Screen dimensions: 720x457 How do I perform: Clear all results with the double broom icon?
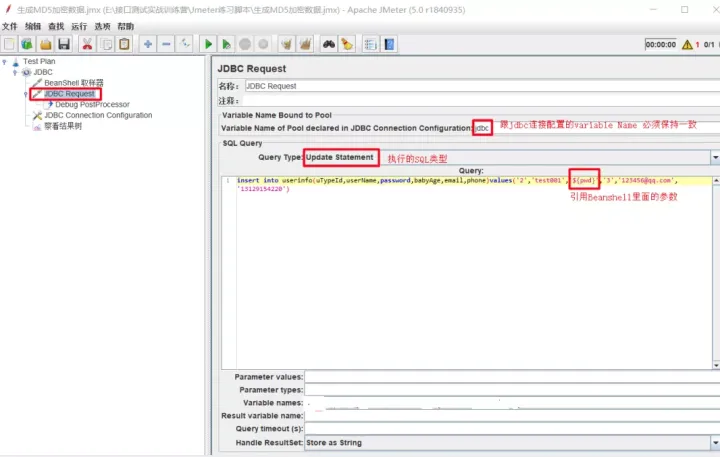coord(305,45)
